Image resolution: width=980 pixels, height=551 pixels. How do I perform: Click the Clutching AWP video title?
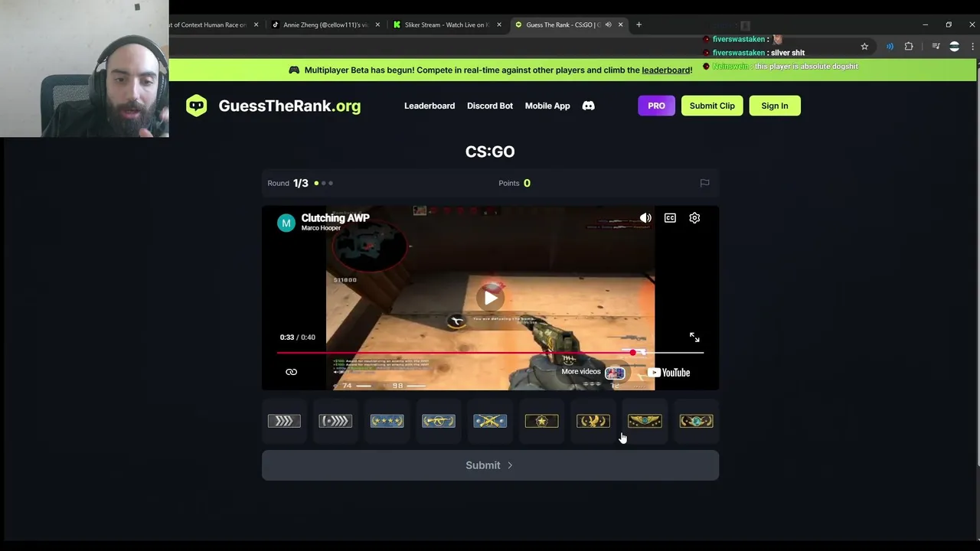[335, 218]
